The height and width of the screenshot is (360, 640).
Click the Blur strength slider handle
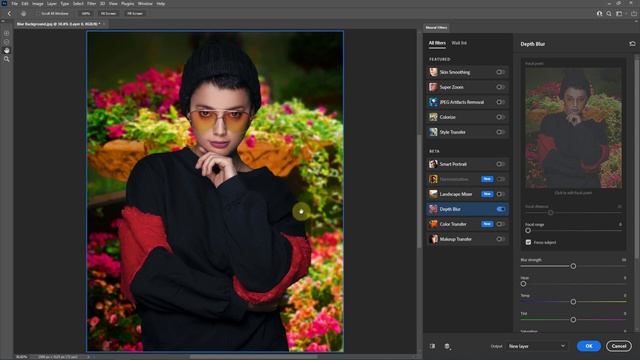pos(573,266)
